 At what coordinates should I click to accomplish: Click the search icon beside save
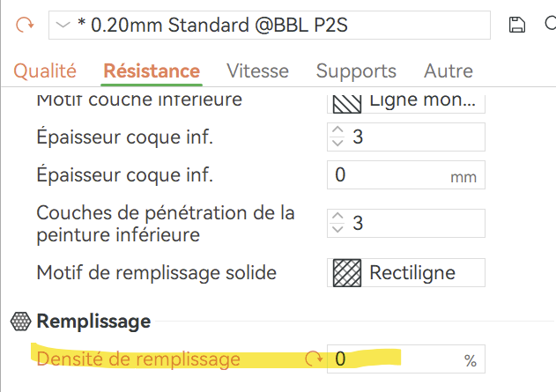(x=548, y=25)
